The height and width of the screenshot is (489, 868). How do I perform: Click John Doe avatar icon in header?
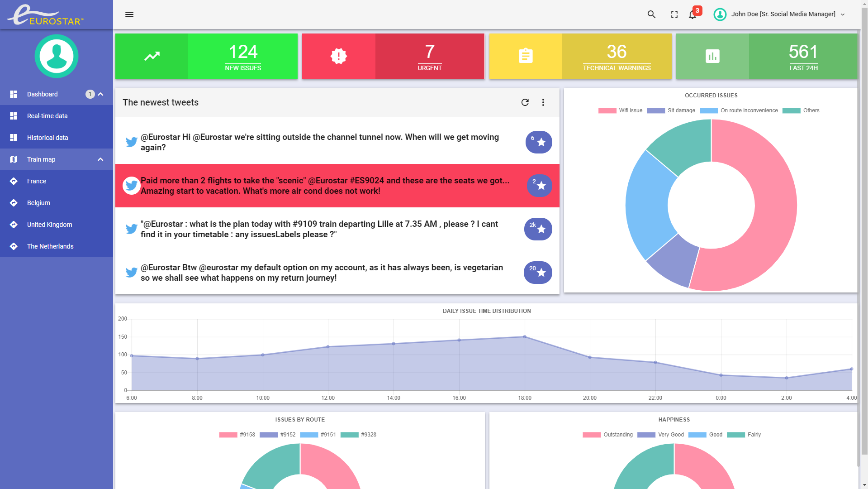click(x=720, y=14)
